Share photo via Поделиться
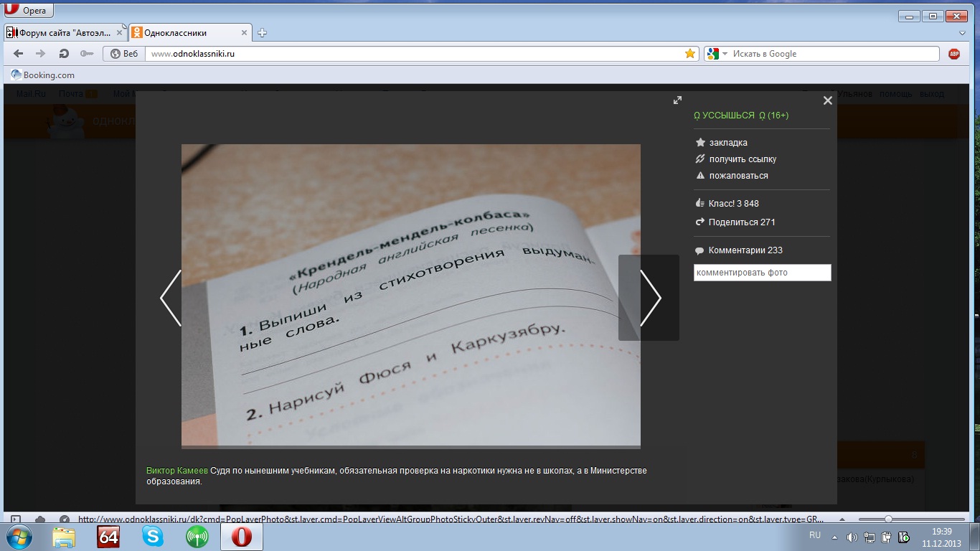 click(x=735, y=222)
